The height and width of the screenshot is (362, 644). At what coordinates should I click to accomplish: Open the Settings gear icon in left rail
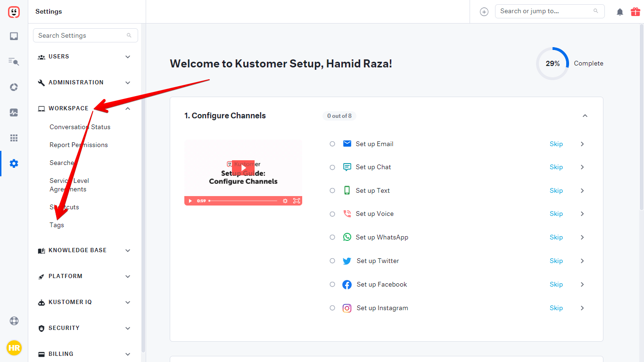14,164
